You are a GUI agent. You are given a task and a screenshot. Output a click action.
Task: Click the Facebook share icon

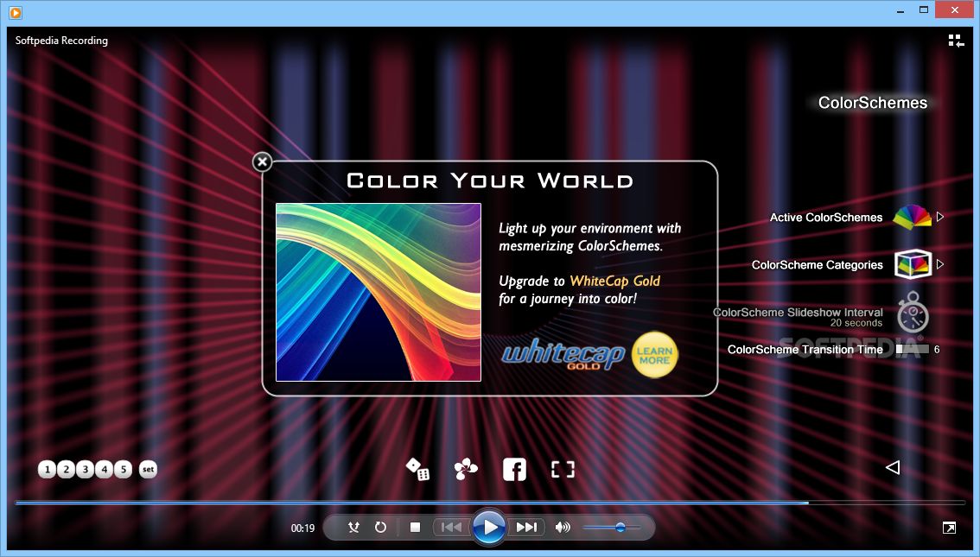pos(514,470)
